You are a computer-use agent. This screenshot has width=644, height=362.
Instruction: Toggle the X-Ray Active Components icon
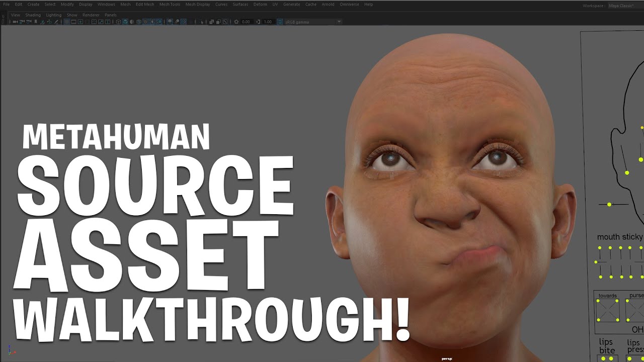tap(218, 22)
